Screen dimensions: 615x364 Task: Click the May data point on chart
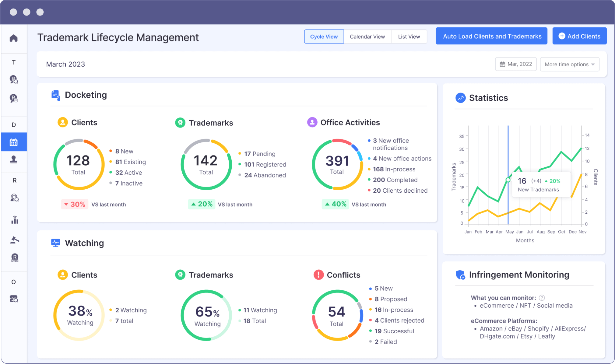point(508,180)
